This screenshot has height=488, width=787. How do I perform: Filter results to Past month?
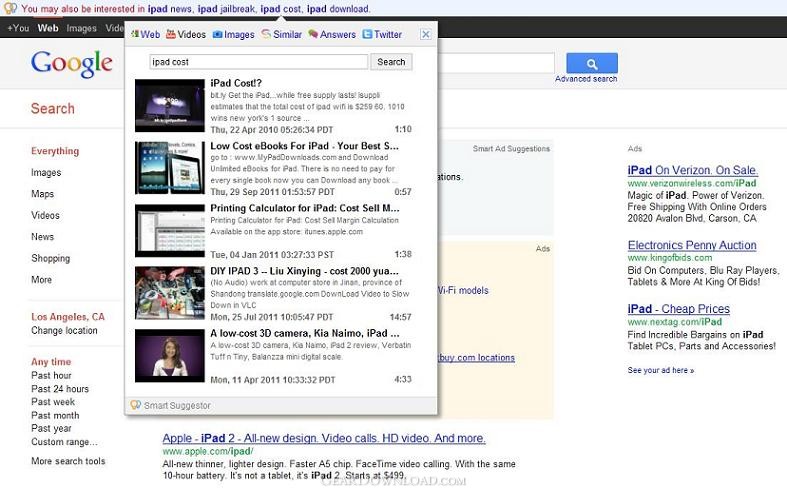[x=55, y=415]
